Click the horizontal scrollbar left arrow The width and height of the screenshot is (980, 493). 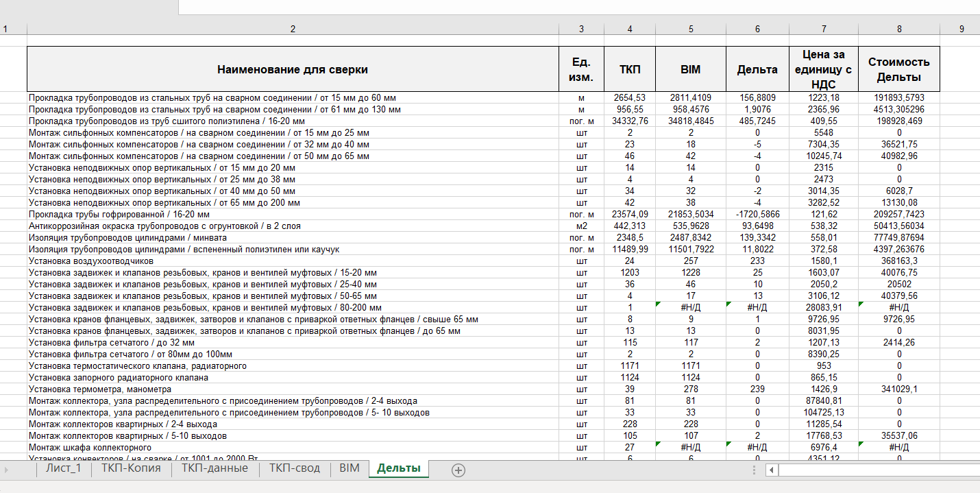(772, 470)
